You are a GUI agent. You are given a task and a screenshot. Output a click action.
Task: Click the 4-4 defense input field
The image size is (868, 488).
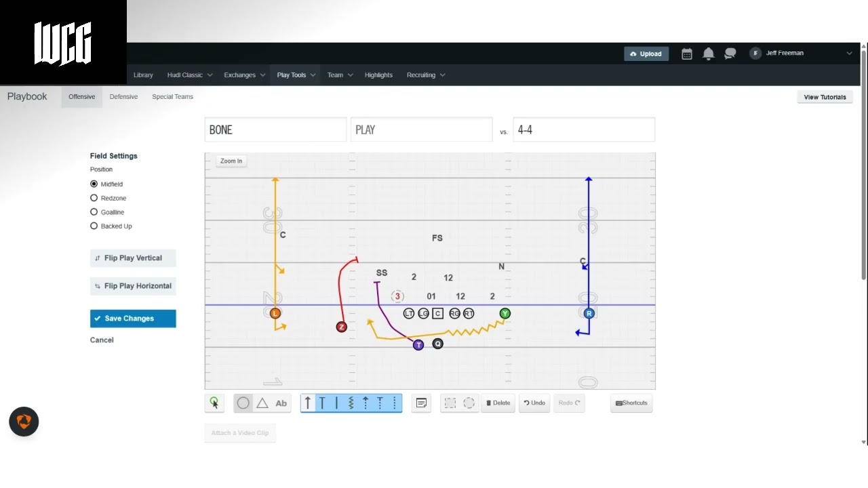[584, 129]
